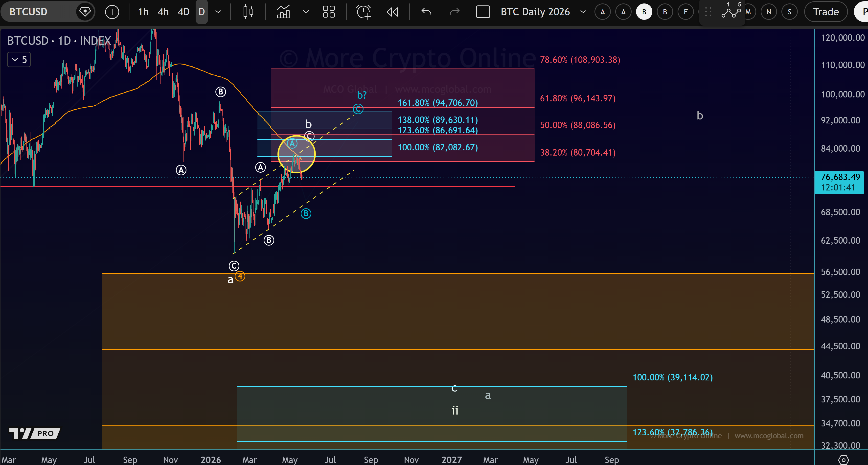Click the 56,500.00 price axis label
This screenshot has height=465, width=868.
coord(840,272)
